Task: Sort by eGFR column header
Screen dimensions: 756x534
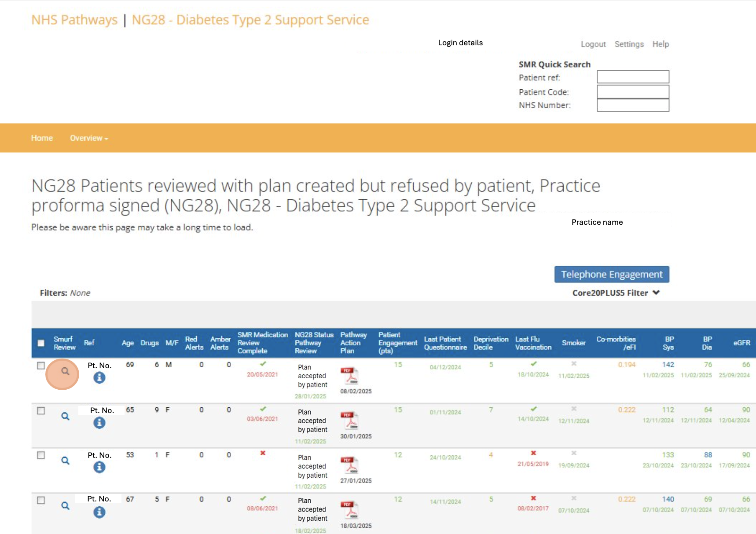Action: [x=741, y=343]
